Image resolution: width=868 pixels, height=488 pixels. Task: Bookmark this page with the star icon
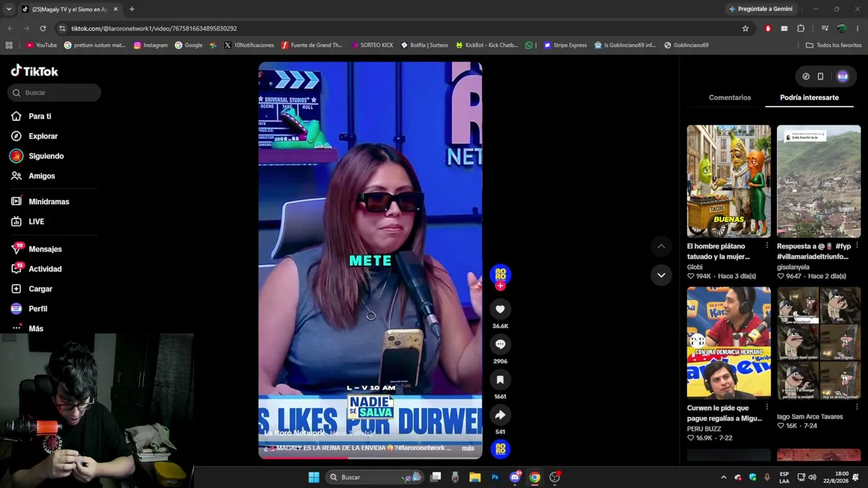(745, 28)
